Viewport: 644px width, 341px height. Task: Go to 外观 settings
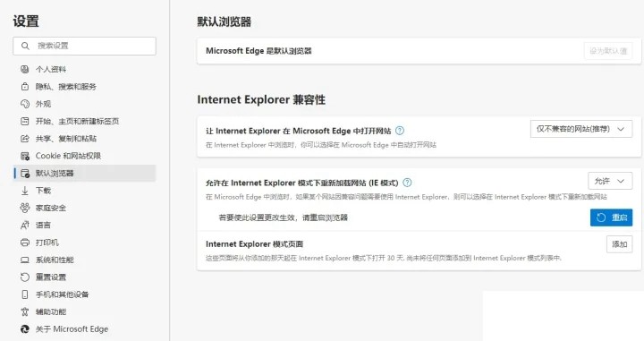85,104
